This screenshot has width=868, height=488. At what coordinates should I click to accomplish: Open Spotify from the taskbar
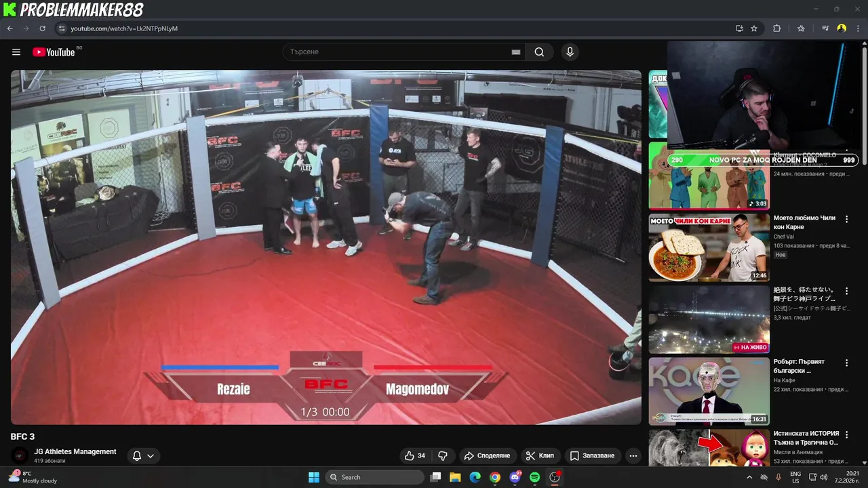tap(534, 477)
